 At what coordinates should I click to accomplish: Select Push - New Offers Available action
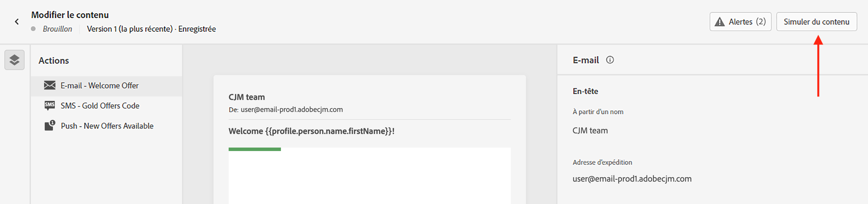click(x=106, y=126)
